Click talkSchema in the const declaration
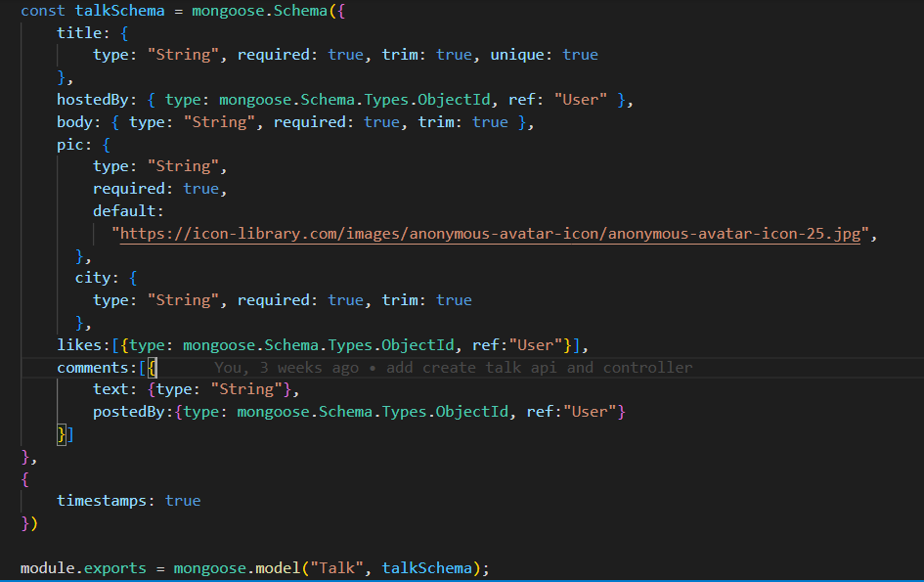The width and height of the screenshot is (924, 582). [119, 10]
